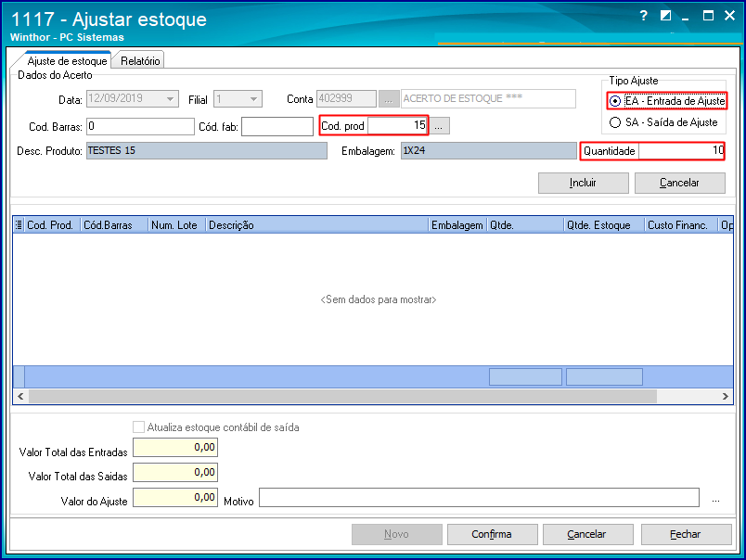
Task: Expand the Filial dropdown
Action: (x=253, y=99)
